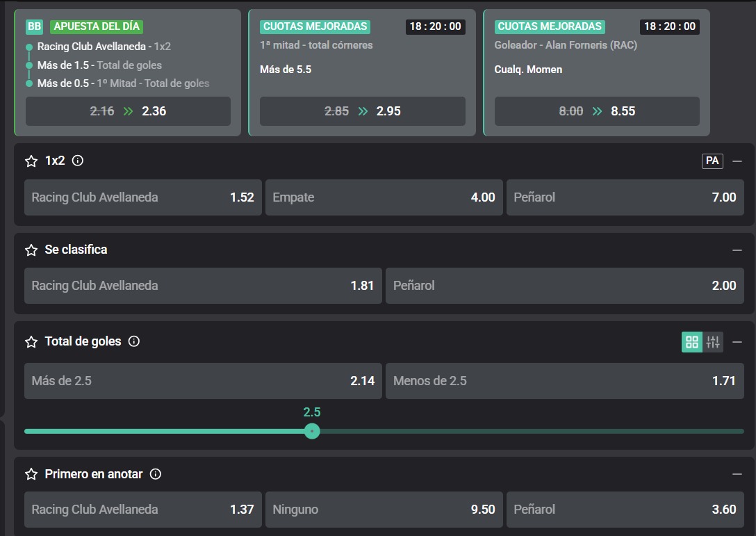Click the 1ª mitad - total córneres subtitle

(316, 45)
